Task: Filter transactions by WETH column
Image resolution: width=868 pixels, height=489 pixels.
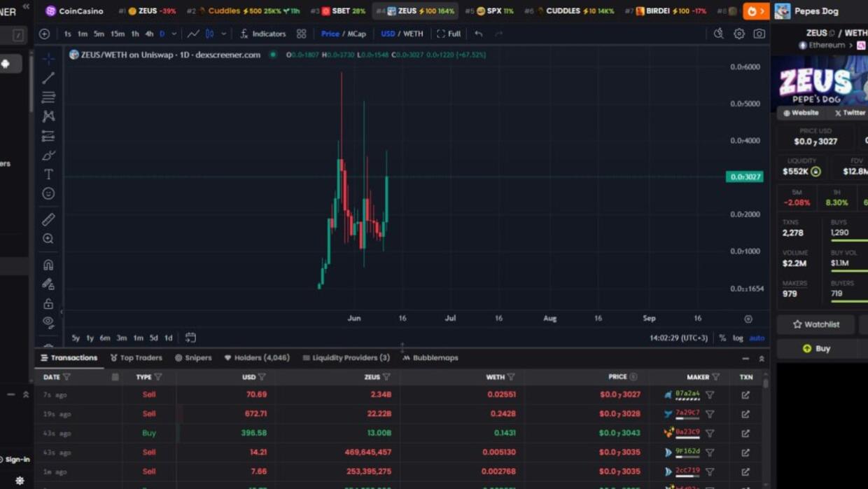Action: tap(511, 377)
